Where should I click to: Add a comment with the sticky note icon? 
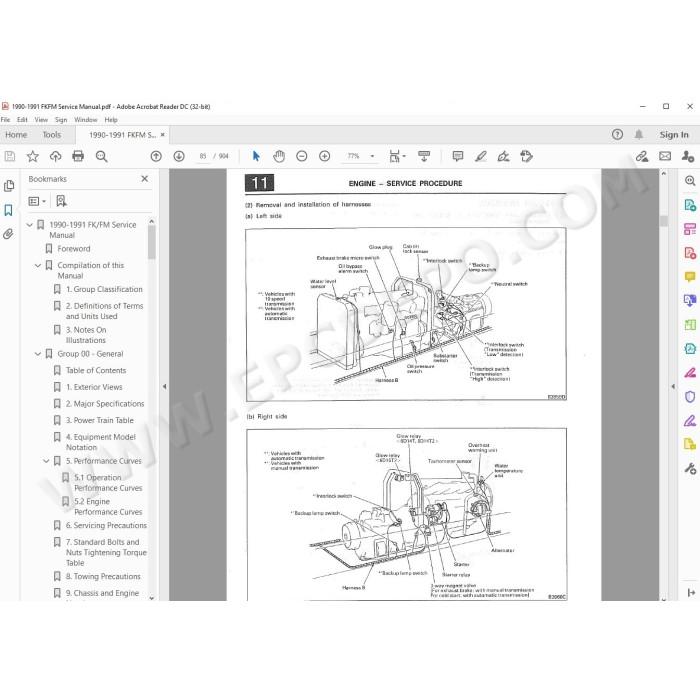tap(458, 156)
